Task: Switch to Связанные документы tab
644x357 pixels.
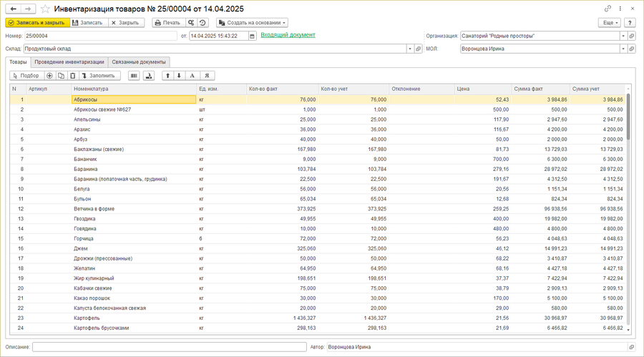Action: pos(139,62)
